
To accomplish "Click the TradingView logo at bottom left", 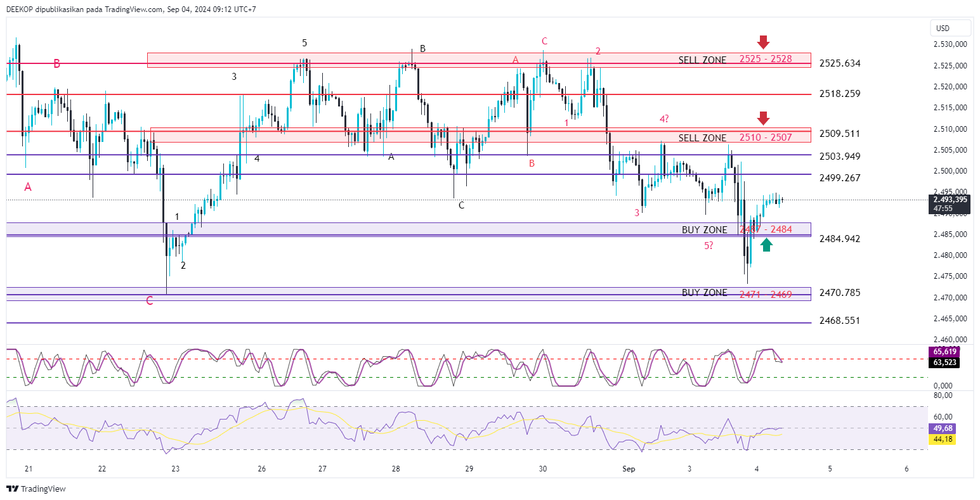I will pyautogui.click(x=36, y=489).
